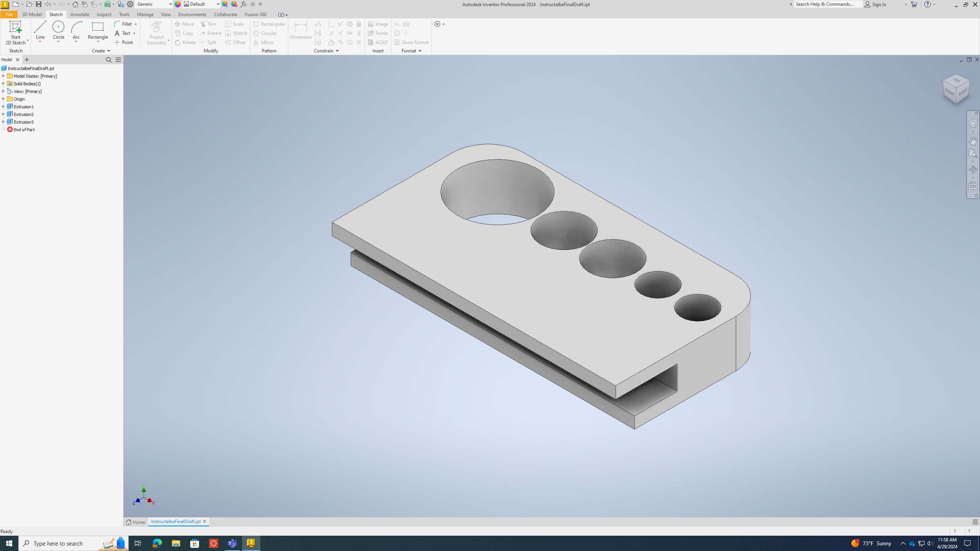
Task: Select the Point tool
Action: click(124, 42)
